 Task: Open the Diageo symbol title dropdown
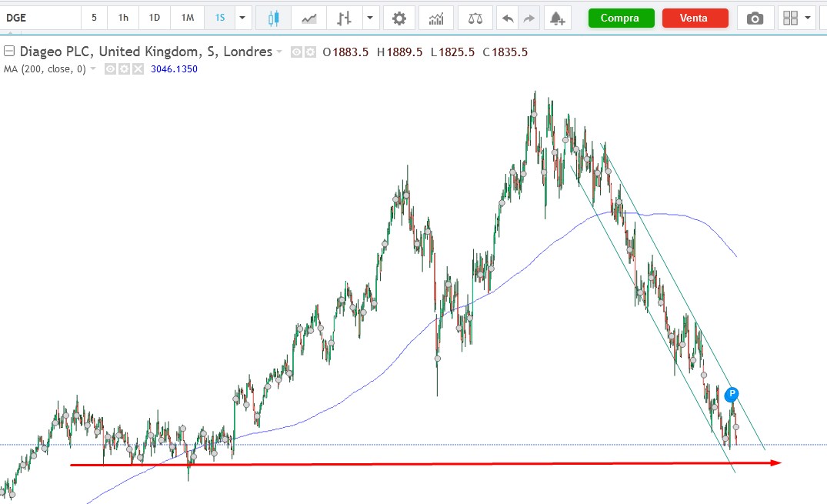pos(279,52)
